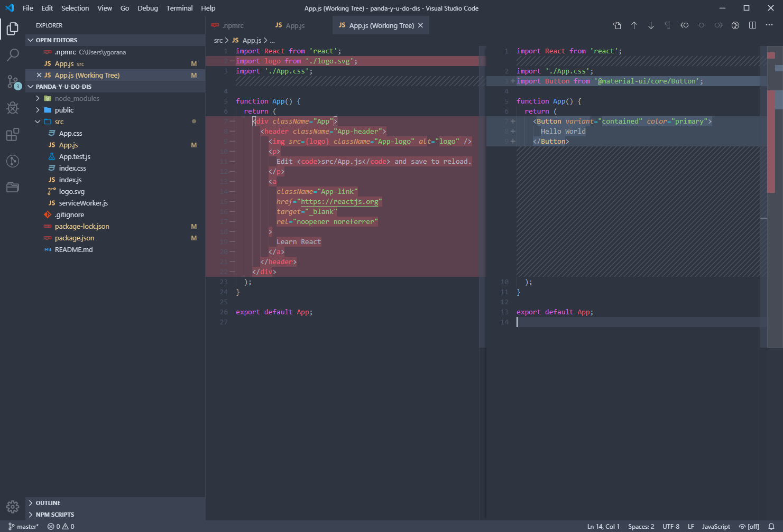Image resolution: width=783 pixels, height=532 pixels.
Task: Open the Search view in activity bar
Action: [x=13, y=55]
